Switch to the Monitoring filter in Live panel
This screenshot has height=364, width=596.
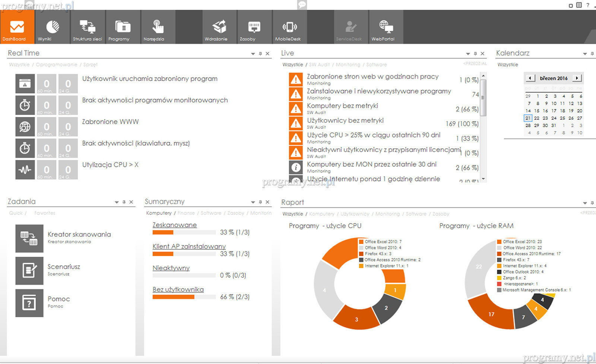[348, 65]
